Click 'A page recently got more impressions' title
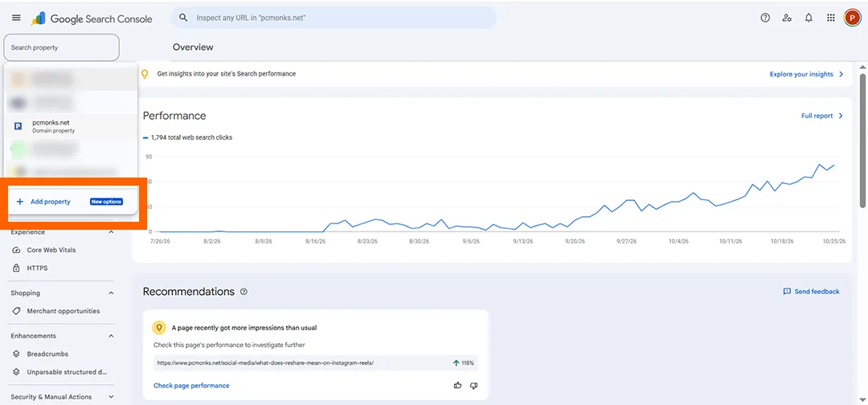The image size is (868, 405). point(244,328)
